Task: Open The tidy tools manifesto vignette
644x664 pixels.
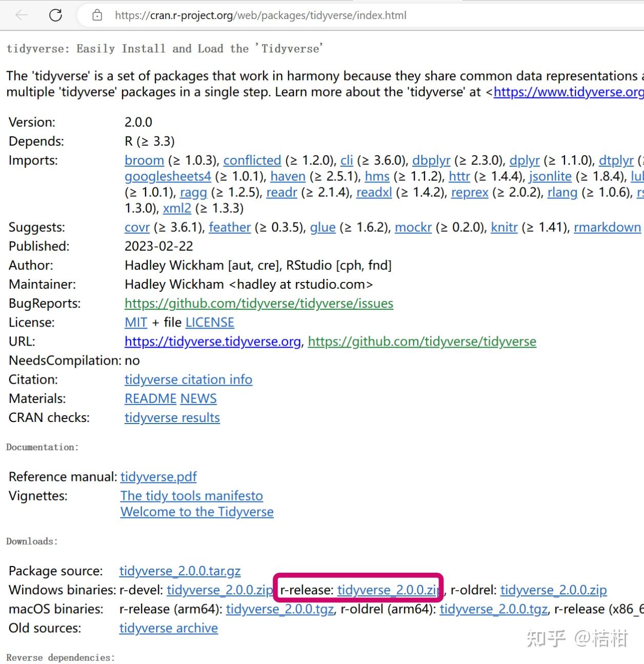Action: pos(192,496)
